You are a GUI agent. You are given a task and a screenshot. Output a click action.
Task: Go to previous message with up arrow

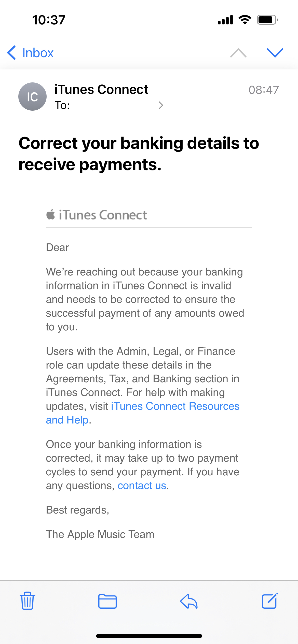tap(238, 53)
